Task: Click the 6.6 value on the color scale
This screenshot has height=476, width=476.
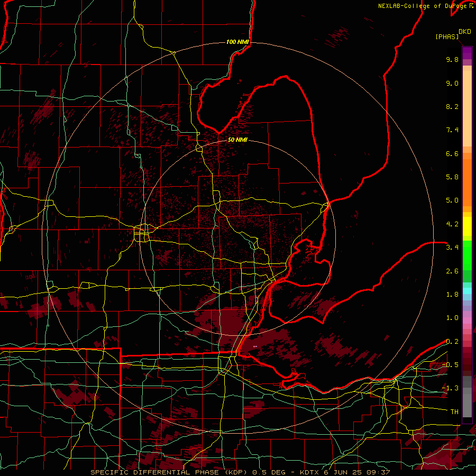Action: (x=452, y=153)
